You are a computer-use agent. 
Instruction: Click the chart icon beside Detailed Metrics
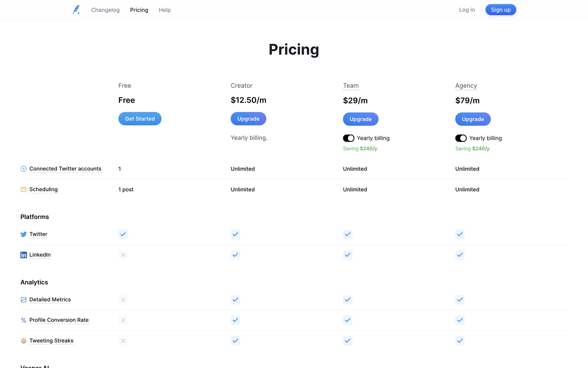24,300
